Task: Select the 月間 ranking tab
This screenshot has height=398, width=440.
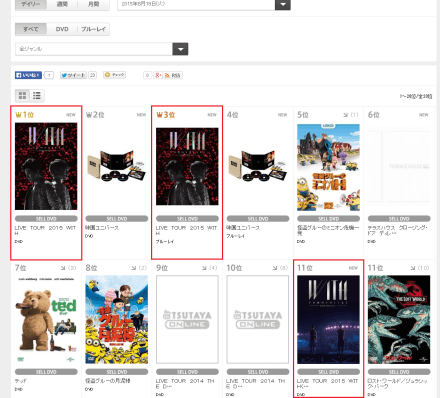Action: click(x=93, y=4)
